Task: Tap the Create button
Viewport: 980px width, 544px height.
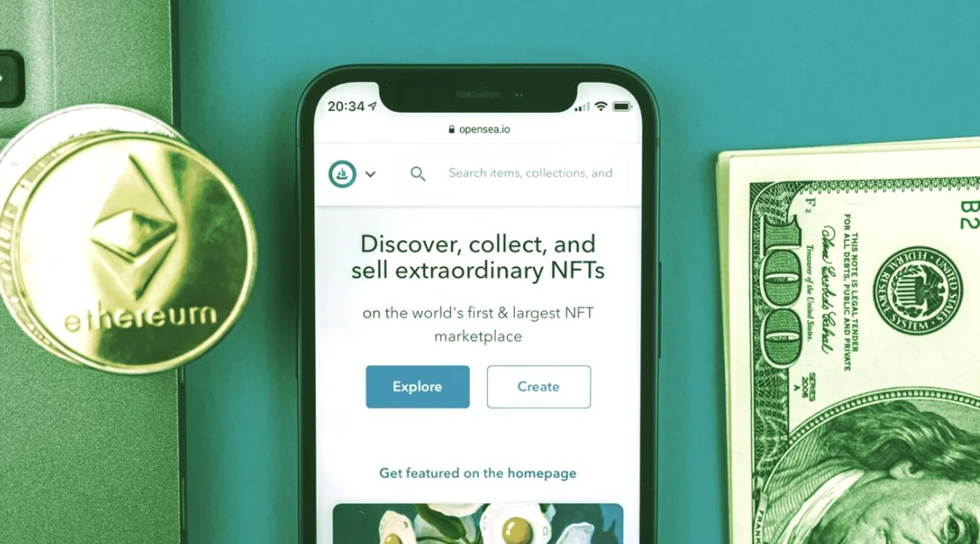Action: [538, 387]
